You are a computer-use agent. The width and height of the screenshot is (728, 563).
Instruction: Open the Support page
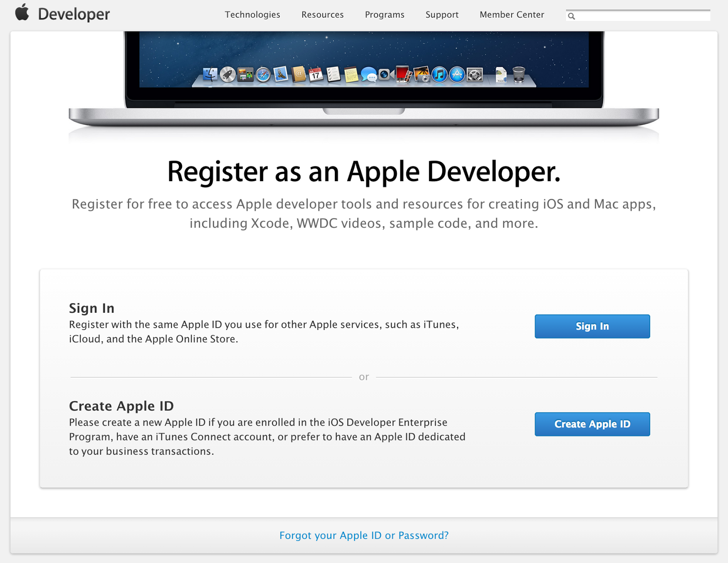pyautogui.click(x=442, y=15)
